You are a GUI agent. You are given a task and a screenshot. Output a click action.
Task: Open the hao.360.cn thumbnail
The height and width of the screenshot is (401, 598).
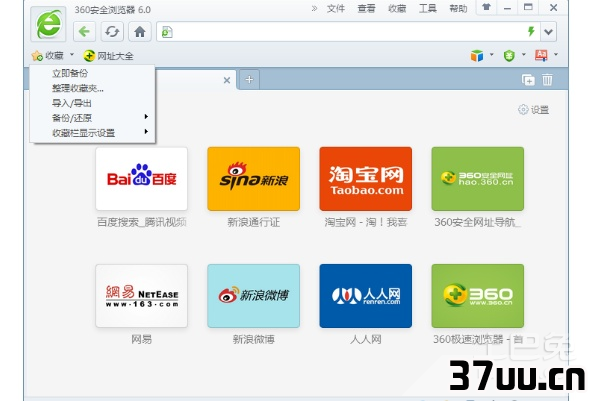click(x=478, y=179)
